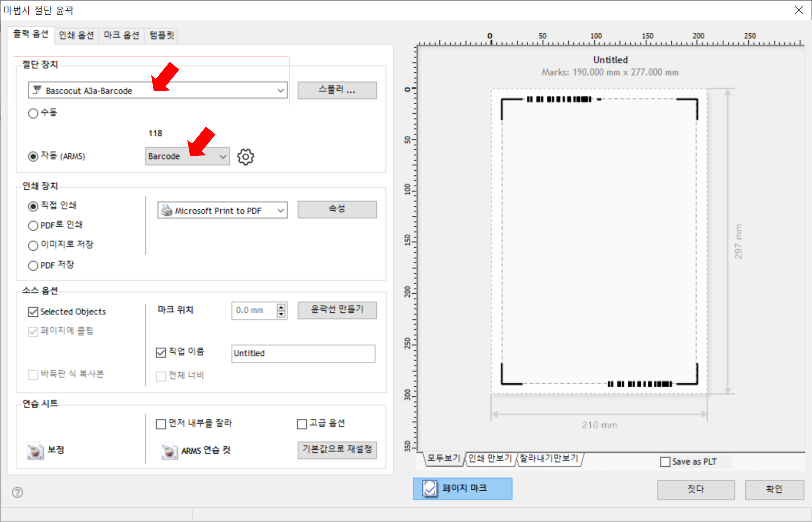Close the dialog with the X icon
The height and width of the screenshot is (522, 812).
[x=798, y=10]
